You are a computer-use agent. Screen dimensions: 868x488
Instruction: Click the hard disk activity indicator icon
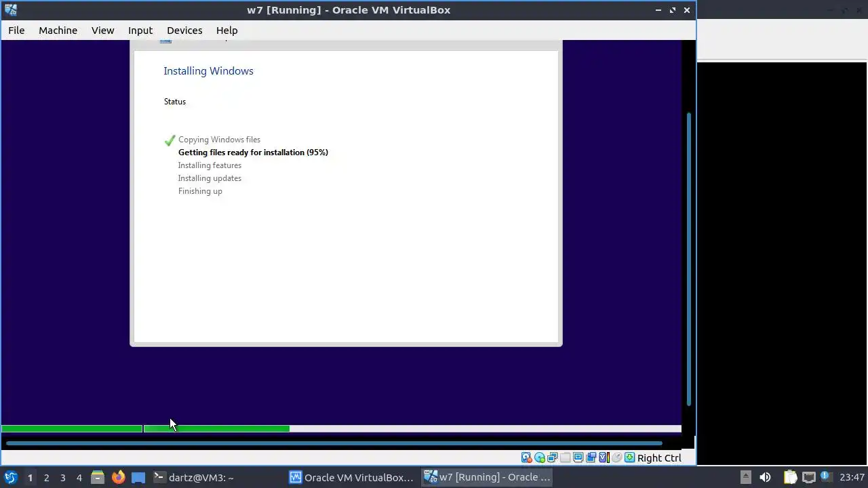[x=527, y=457]
